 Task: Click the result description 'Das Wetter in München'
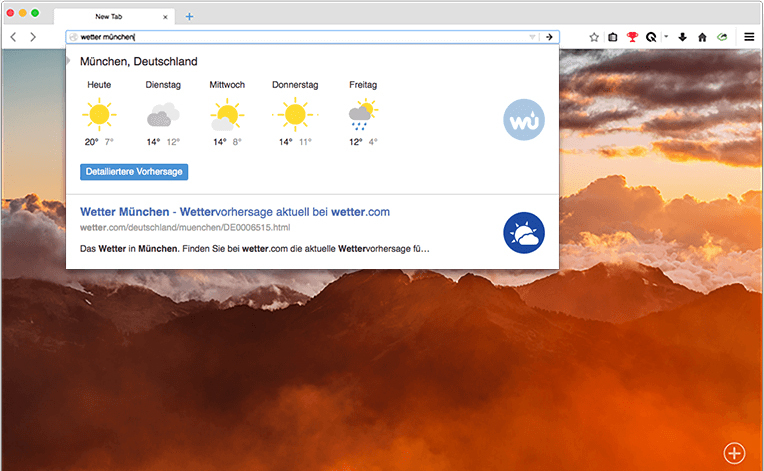255,249
